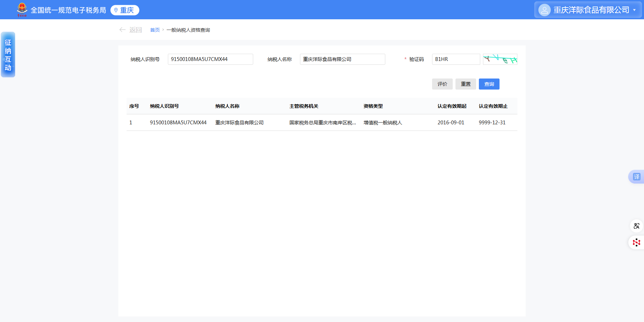Screen dimensions: 644x322
Task: Go back using 返回 link
Action: (x=136, y=30)
